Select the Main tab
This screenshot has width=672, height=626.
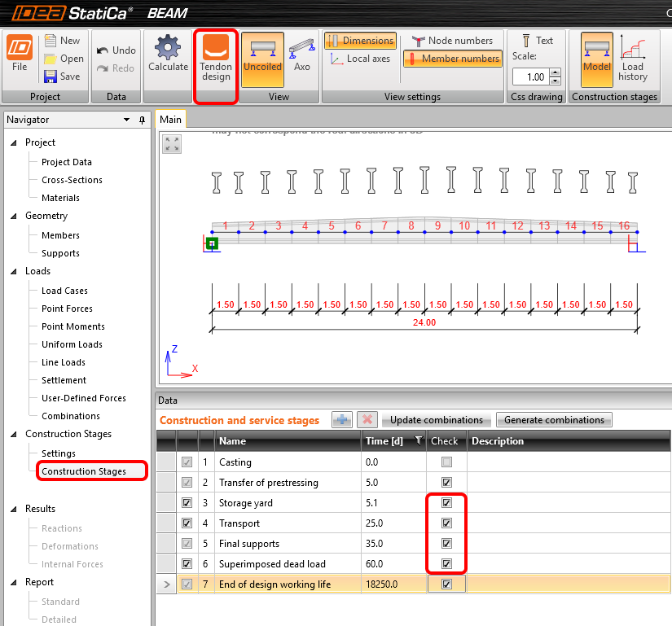click(x=170, y=120)
